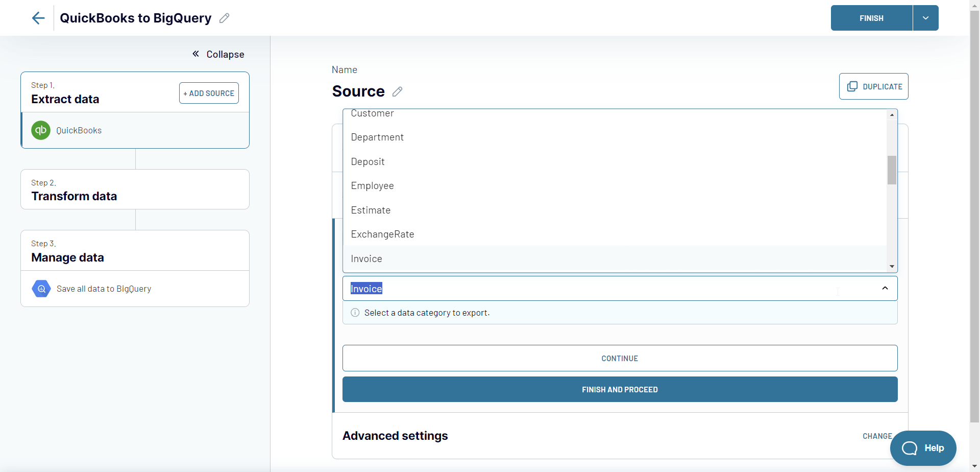Click CHANGE in Advanced settings
Image resolution: width=980 pixels, height=472 pixels.
pyautogui.click(x=877, y=436)
